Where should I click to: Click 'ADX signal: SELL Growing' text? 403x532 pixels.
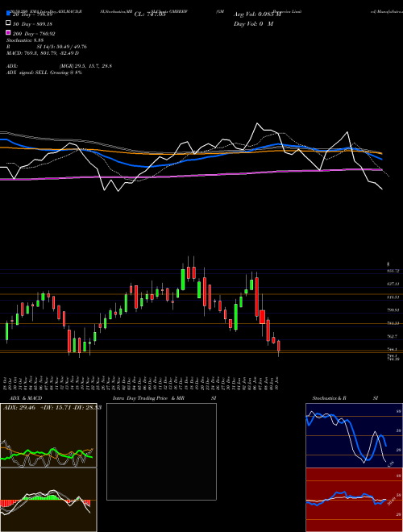44,73
